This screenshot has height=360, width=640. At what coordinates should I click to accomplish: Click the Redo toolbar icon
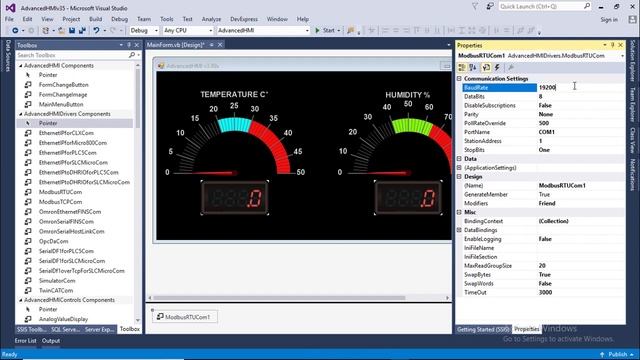pyautogui.click(x=113, y=31)
